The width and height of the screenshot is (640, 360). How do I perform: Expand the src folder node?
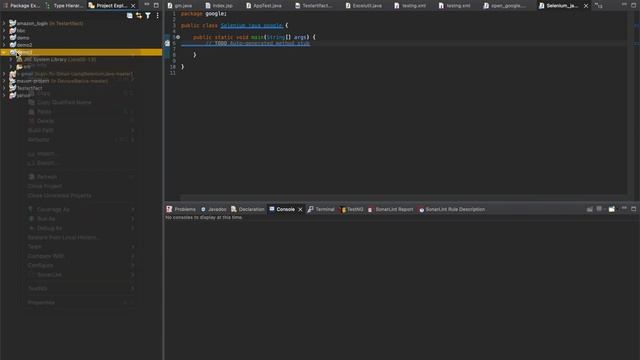pos(11,67)
